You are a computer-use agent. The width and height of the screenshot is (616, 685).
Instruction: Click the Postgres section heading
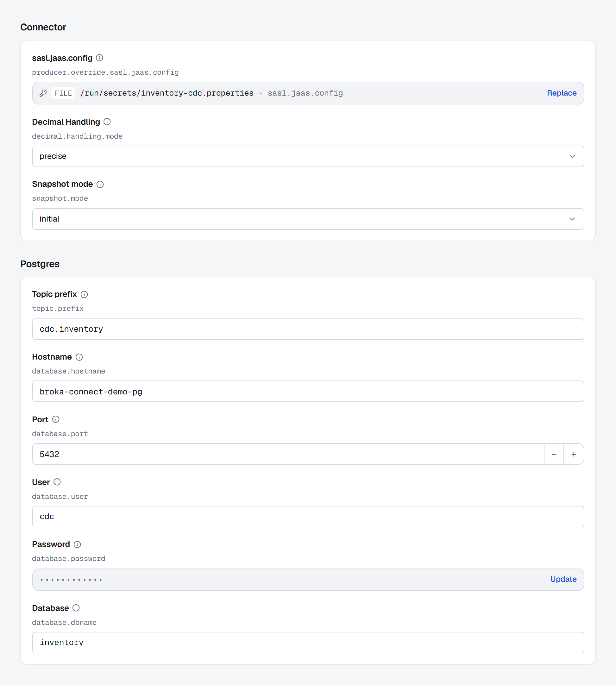click(x=40, y=264)
